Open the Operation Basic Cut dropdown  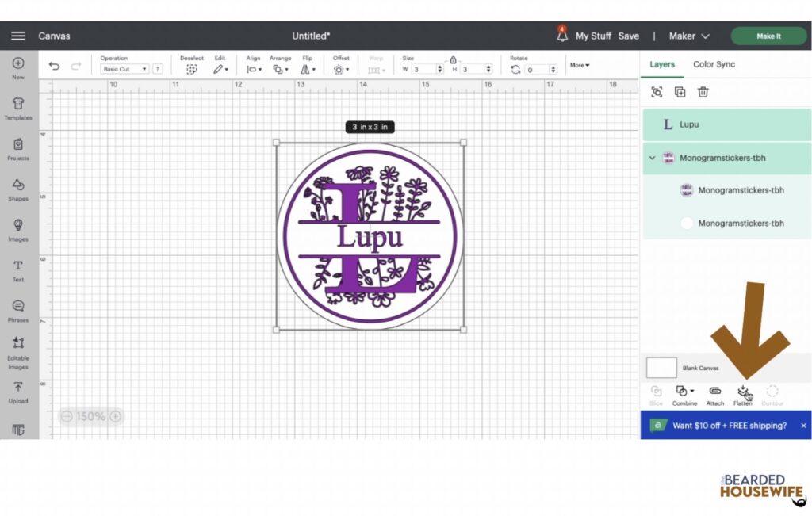(124, 70)
